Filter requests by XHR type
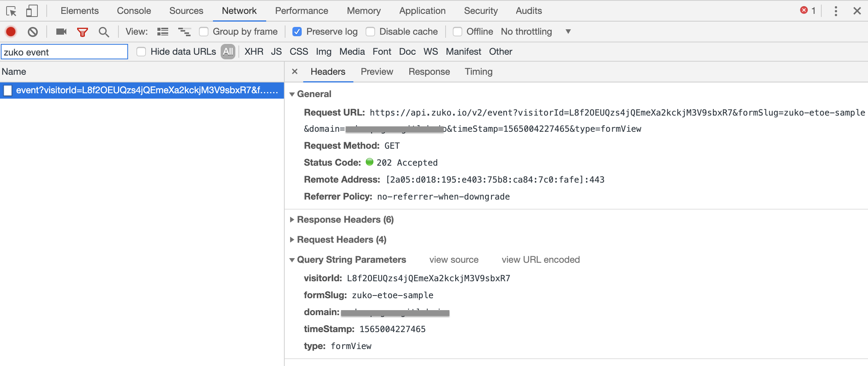Screen dimensions: 868x366 click(254, 52)
